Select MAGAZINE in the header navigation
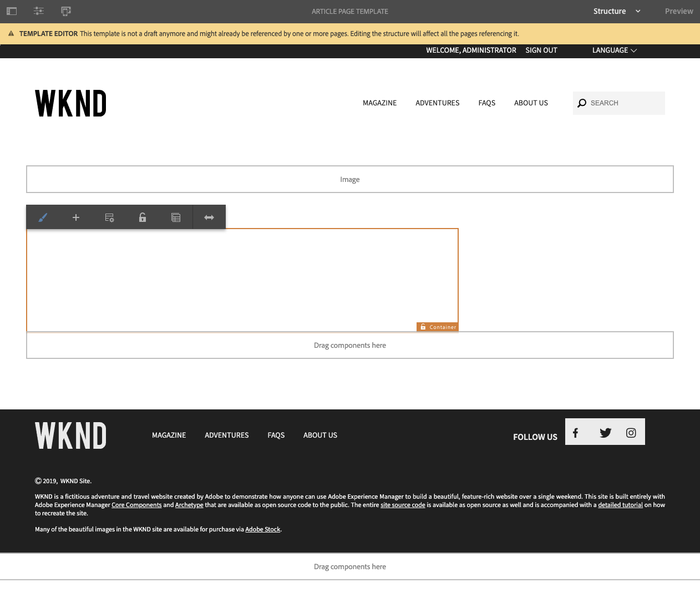This screenshot has width=700, height=603. [x=379, y=103]
